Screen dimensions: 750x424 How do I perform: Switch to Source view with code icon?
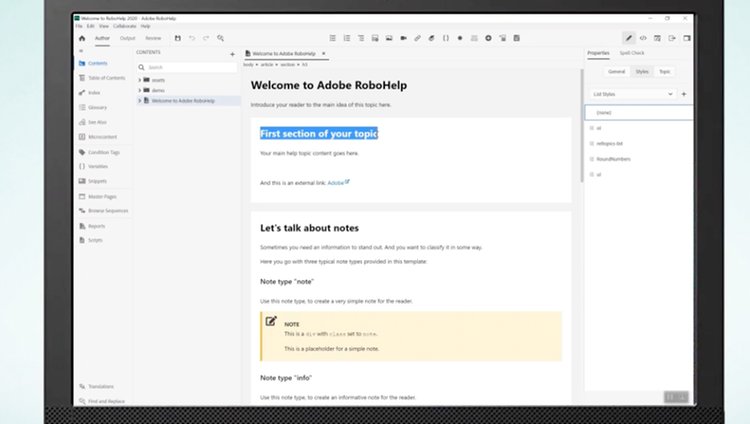coord(643,38)
